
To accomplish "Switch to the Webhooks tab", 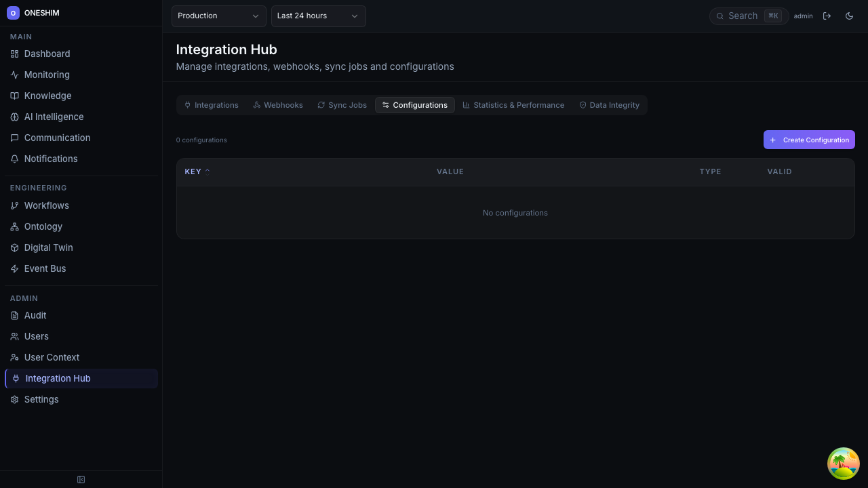I will click(x=277, y=105).
